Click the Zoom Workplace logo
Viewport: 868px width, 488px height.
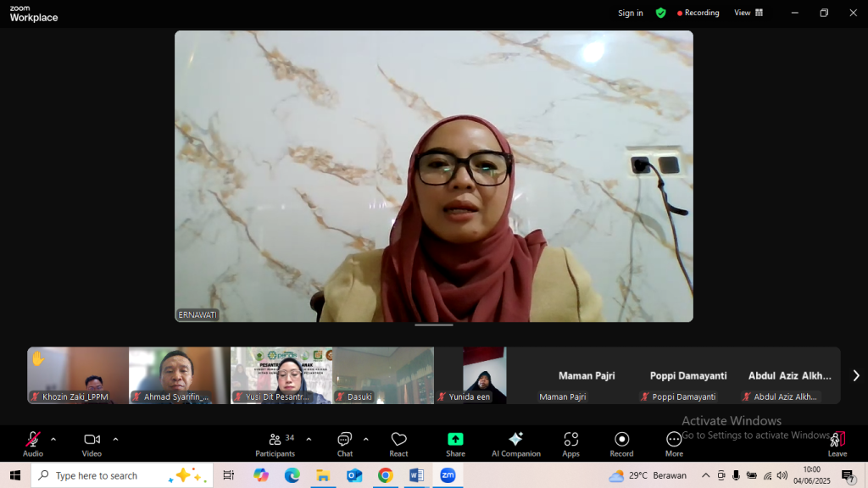[34, 14]
